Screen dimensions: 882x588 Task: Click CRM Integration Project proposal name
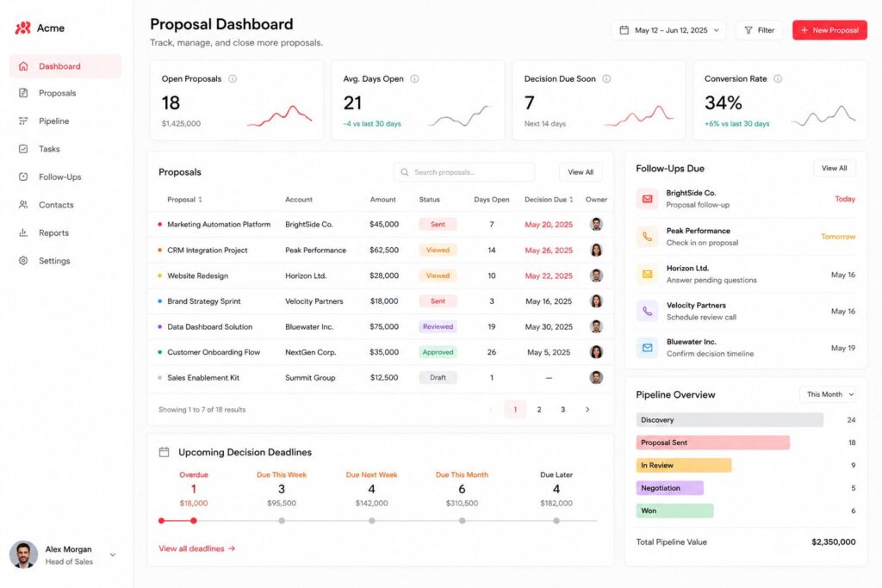click(x=207, y=251)
